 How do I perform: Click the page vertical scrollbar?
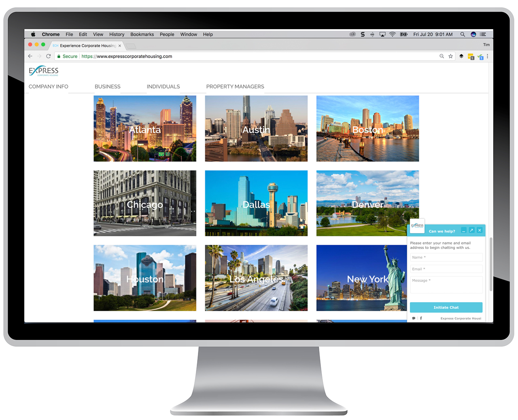point(491,264)
